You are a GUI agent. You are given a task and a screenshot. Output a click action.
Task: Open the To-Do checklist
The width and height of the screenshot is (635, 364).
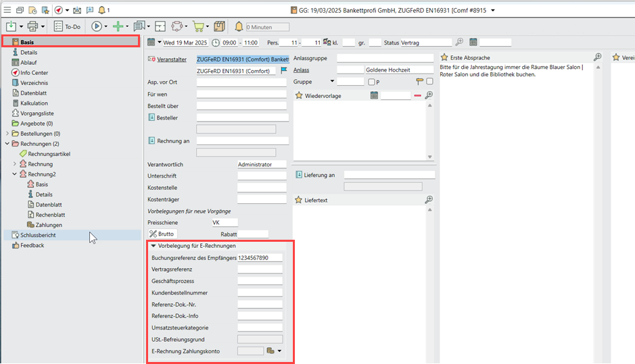67,26
